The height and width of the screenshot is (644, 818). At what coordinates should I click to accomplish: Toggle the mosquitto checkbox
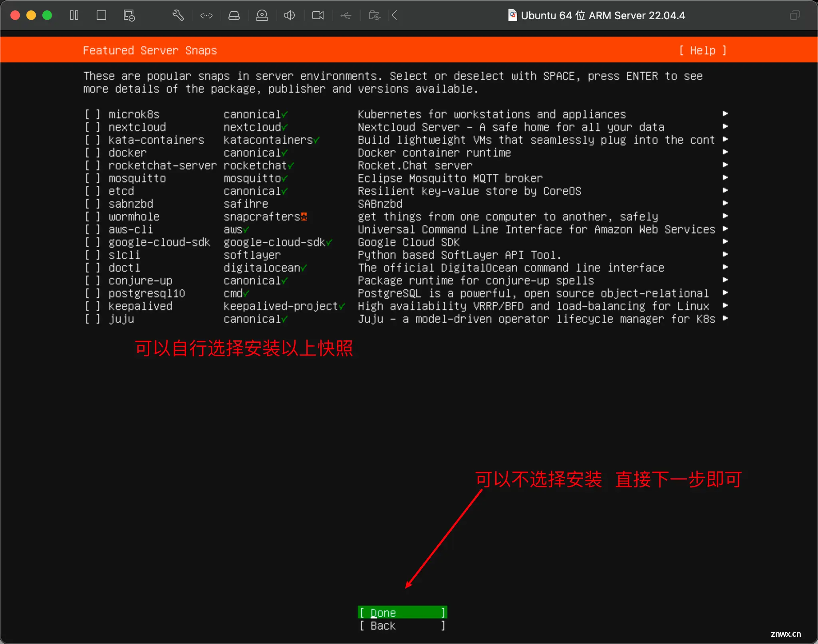(92, 179)
